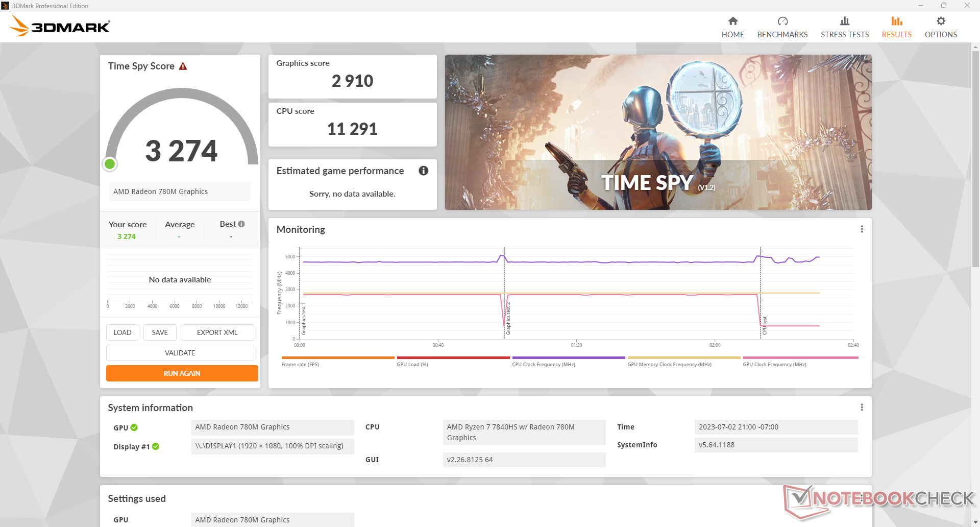Click the GUI version v2.26.8125 64
Image resolution: width=980 pixels, height=527 pixels.
click(524, 460)
